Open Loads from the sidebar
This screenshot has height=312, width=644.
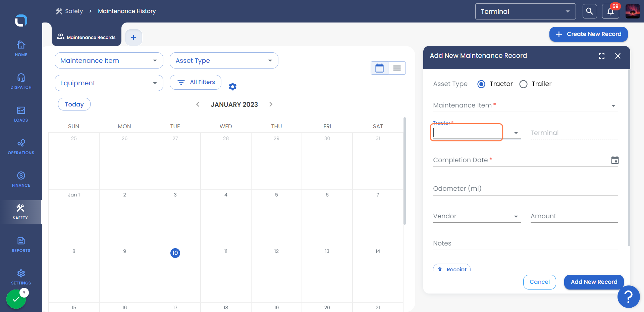(x=21, y=114)
